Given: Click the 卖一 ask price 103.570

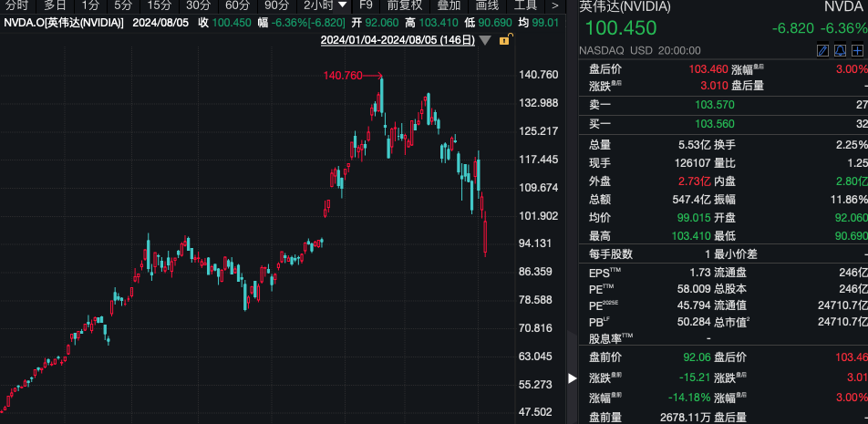Looking at the screenshot, I should [x=715, y=105].
